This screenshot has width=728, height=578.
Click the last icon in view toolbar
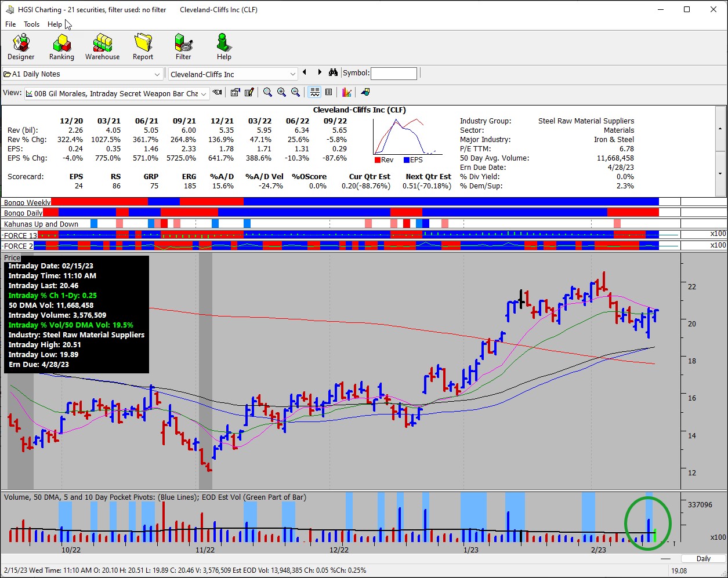[x=365, y=93]
